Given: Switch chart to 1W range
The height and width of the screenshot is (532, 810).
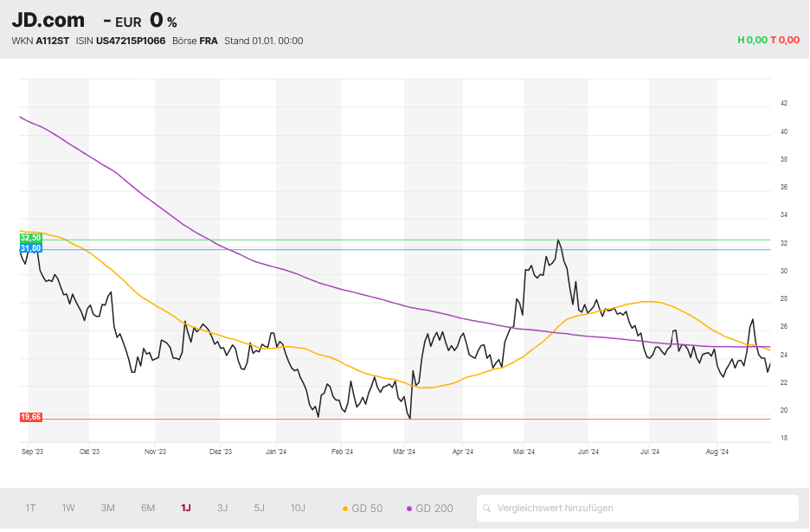Looking at the screenshot, I should coord(68,508).
